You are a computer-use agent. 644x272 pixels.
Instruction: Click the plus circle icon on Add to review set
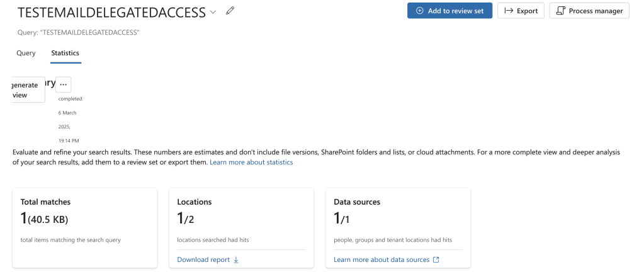[x=420, y=11]
